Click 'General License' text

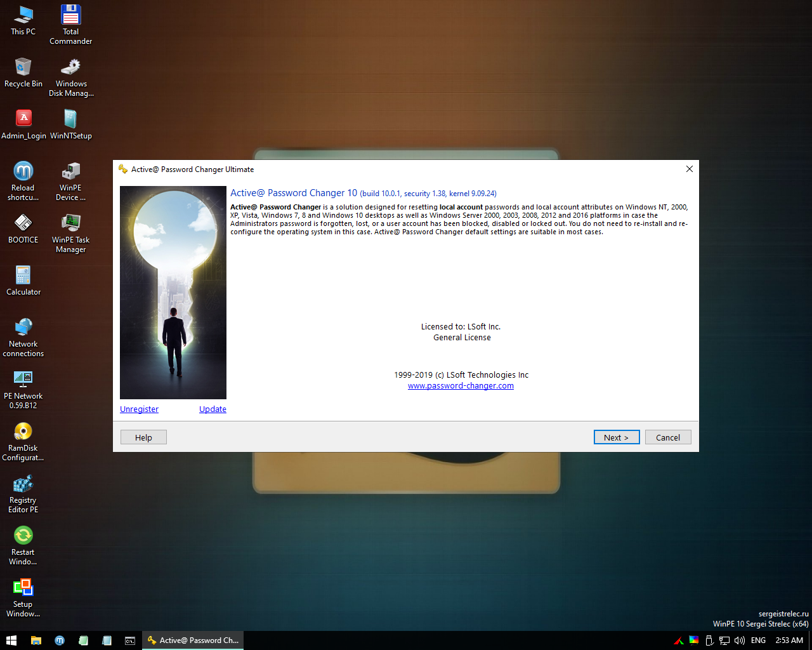[462, 338]
